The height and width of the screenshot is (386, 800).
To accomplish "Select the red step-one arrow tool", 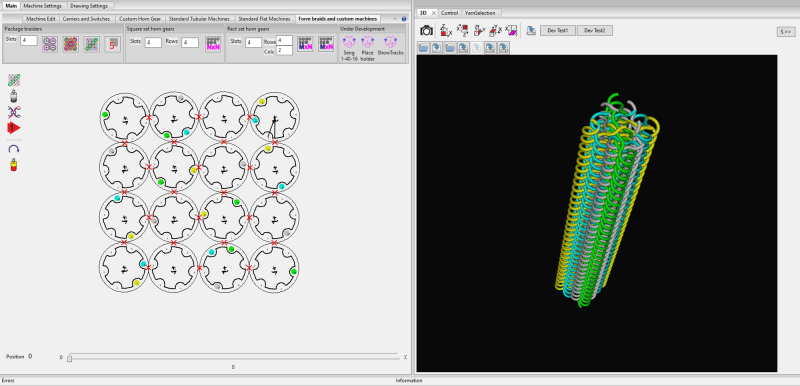I will pos(14,128).
